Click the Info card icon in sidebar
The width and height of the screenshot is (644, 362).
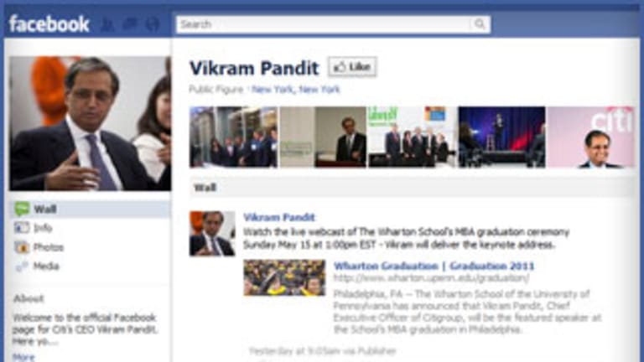pyautogui.click(x=22, y=228)
